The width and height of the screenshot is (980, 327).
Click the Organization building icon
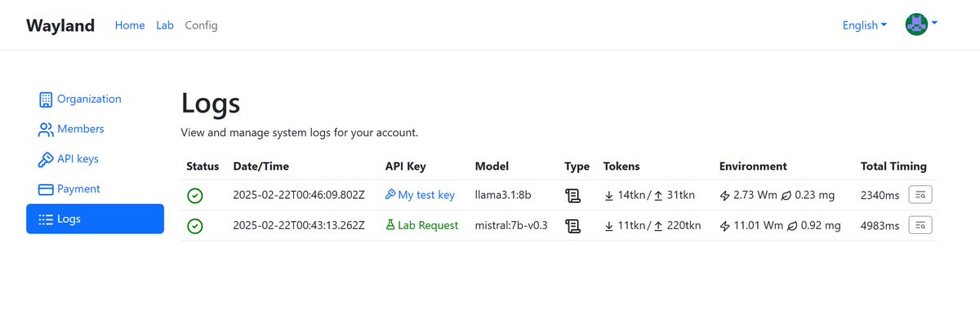coord(46,99)
